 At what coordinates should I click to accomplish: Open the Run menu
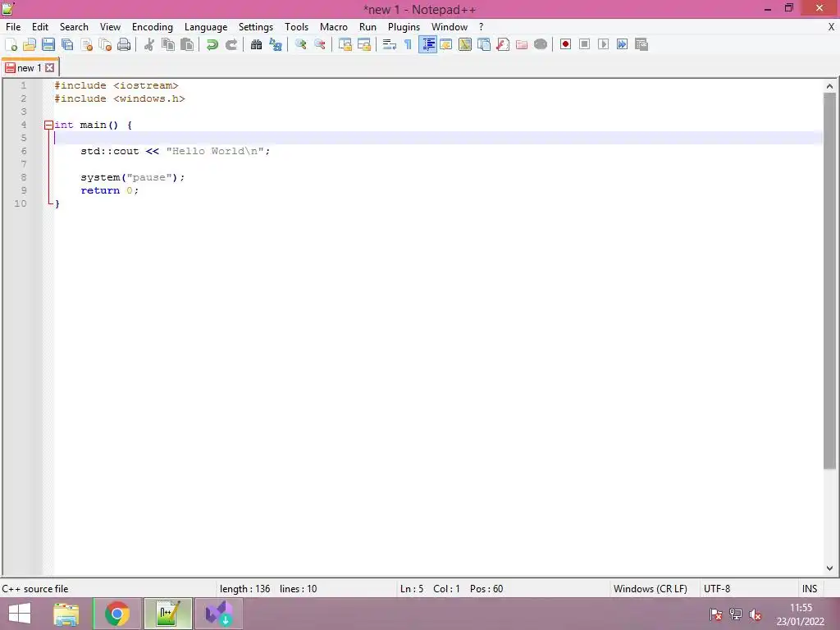[367, 27]
